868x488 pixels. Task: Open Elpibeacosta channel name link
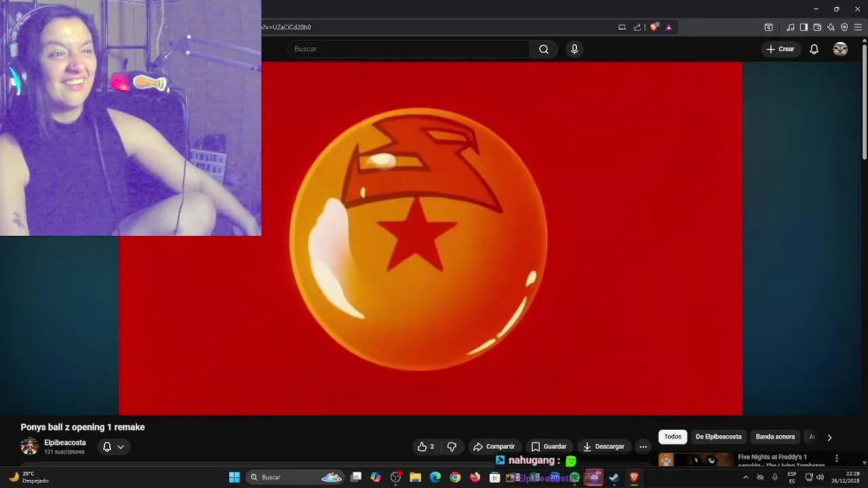(x=65, y=443)
